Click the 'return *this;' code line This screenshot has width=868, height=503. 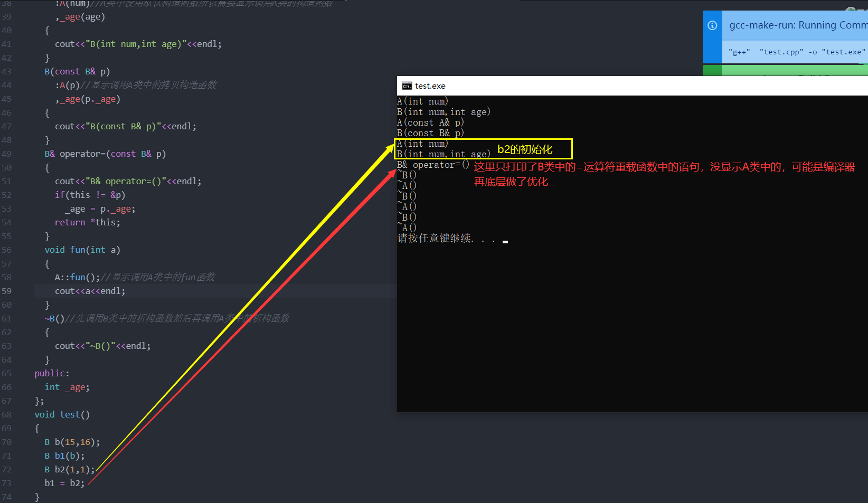pos(88,222)
